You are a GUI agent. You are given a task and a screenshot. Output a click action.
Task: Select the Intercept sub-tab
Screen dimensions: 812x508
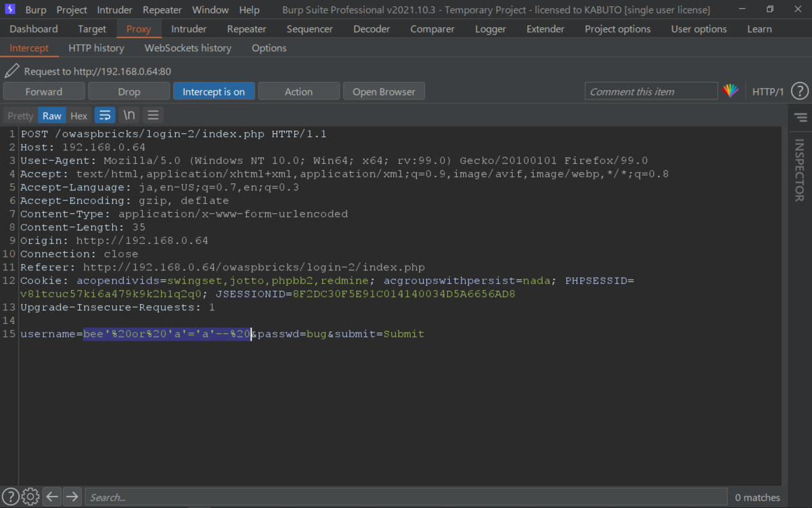click(29, 48)
